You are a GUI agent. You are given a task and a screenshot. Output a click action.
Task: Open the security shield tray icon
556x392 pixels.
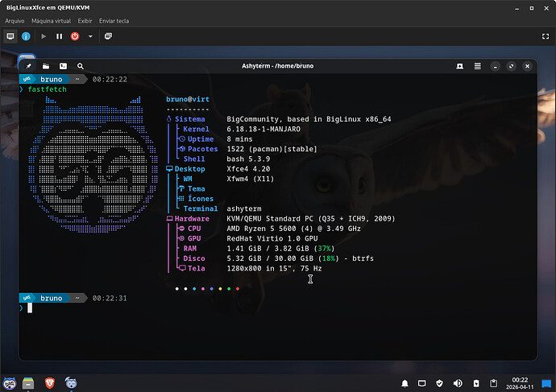point(439,383)
